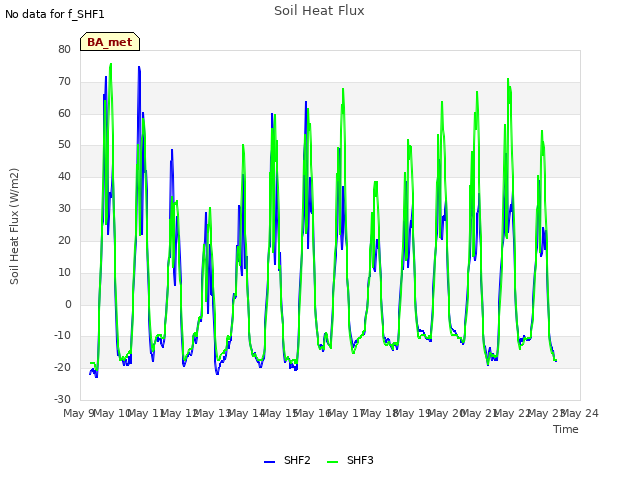Click the BA_met annotation label
Image resolution: width=640 pixels, height=480 pixels.
[110, 42]
